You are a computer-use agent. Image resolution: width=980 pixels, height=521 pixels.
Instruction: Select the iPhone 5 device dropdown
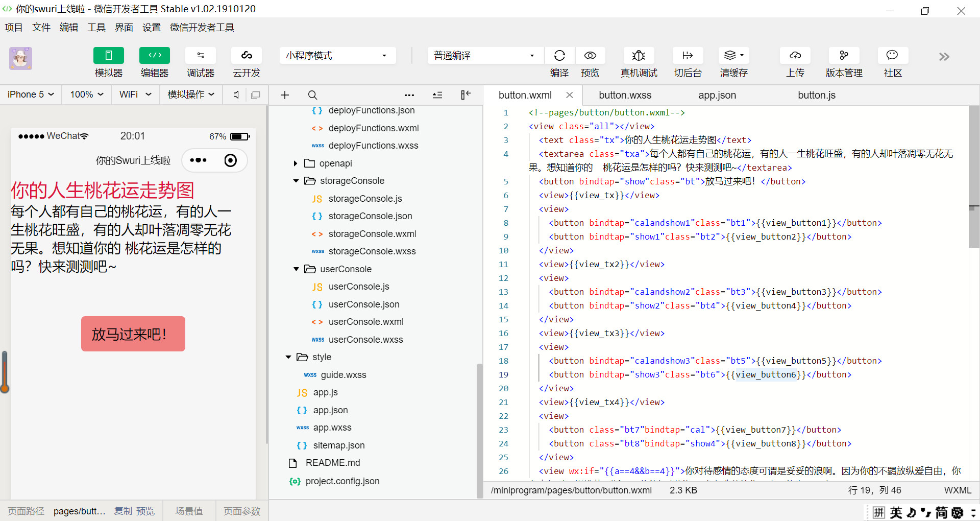(31, 94)
